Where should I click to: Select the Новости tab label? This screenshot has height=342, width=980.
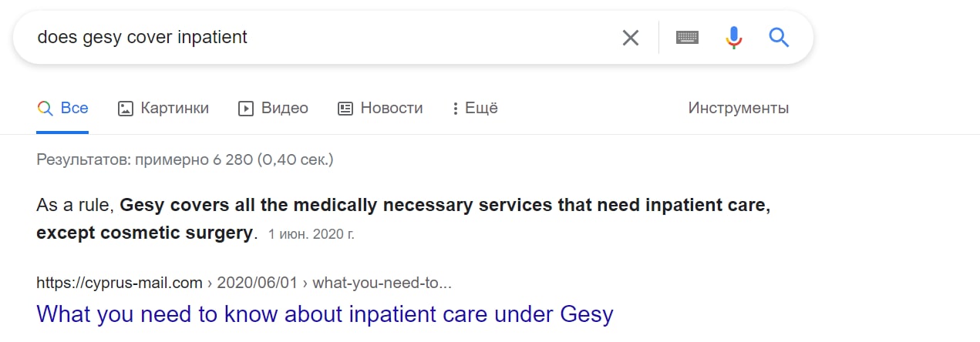pyautogui.click(x=392, y=109)
